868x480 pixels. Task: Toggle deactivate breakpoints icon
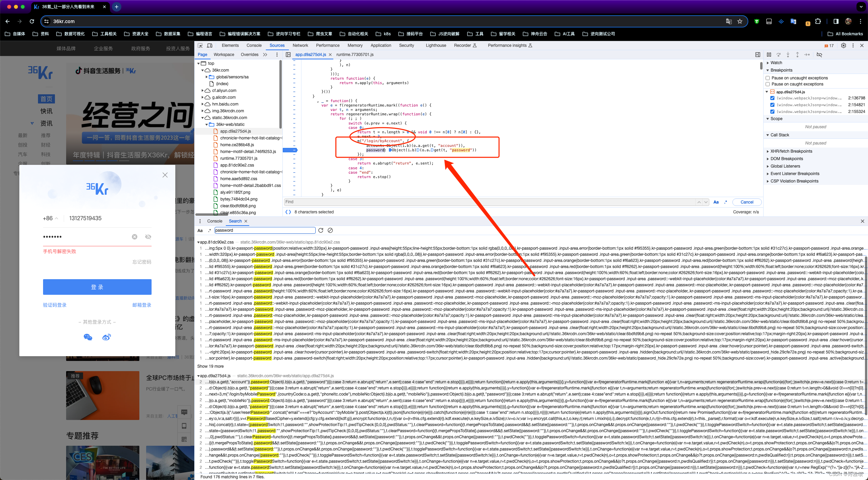click(x=820, y=55)
